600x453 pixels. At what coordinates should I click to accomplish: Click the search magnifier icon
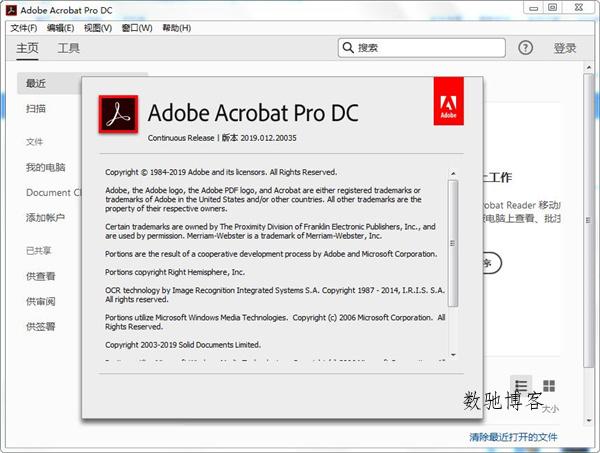click(348, 47)
